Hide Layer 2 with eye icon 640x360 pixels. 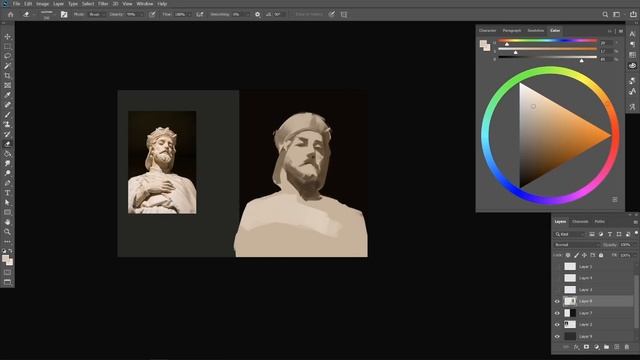tap(557, 324)
